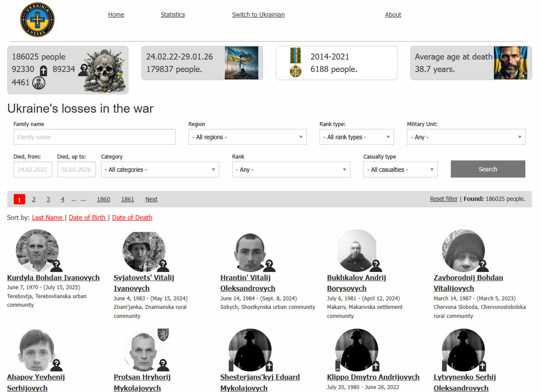Go to results page 2
Screen dimensions: 541x392
(x=34, y=199)
